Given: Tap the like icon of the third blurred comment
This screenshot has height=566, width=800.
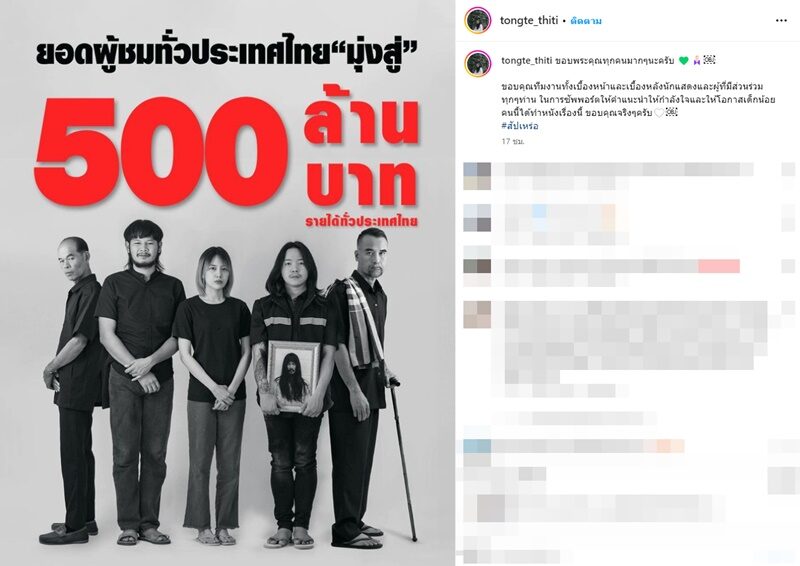Looking at the screenshot, I should [x=788, y=265].
